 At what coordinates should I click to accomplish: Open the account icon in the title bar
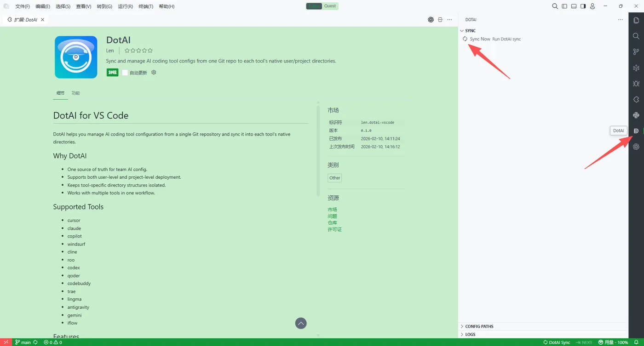coord(592,6)
